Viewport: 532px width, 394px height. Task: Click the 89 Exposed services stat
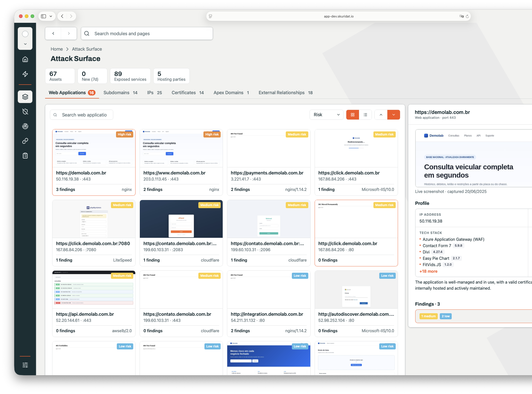pos(130,76)
